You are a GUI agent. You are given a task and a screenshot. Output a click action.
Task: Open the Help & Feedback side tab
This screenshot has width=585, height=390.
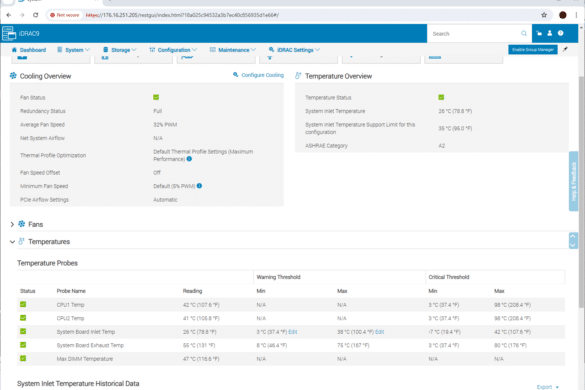[573, 181]
